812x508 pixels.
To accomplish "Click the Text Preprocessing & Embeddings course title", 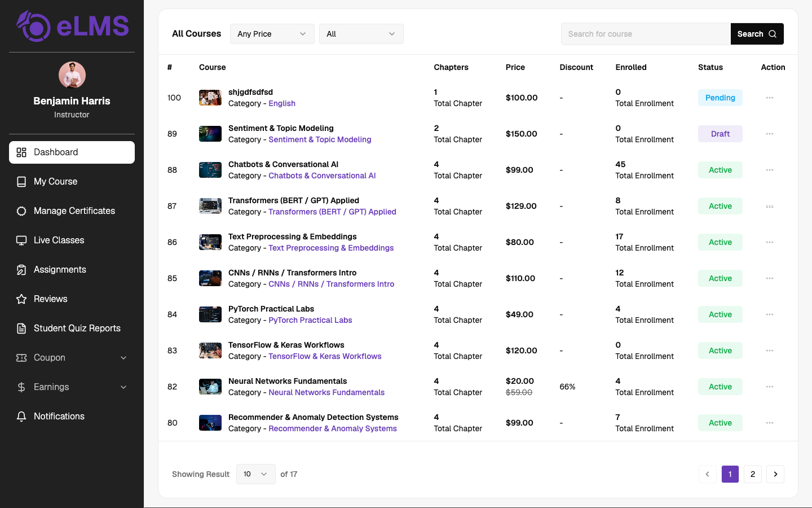I will click(x=292, y=237).
